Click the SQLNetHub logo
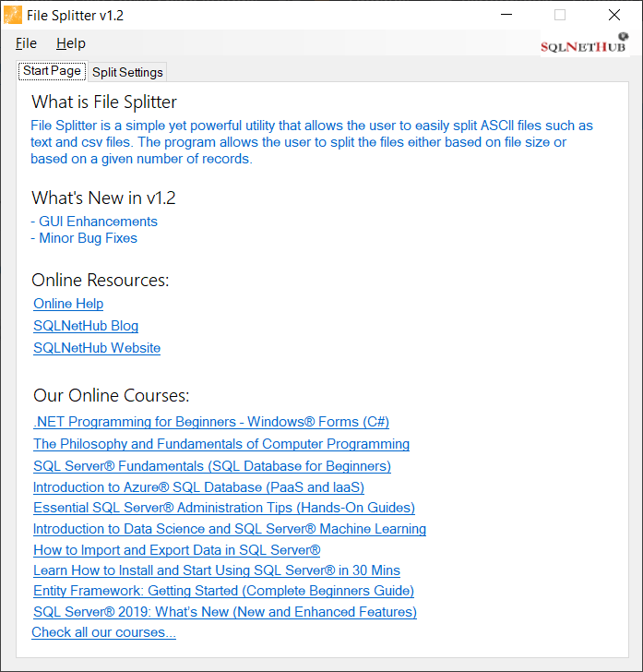This screenshot has width=643, height=672. pos(585,43)
